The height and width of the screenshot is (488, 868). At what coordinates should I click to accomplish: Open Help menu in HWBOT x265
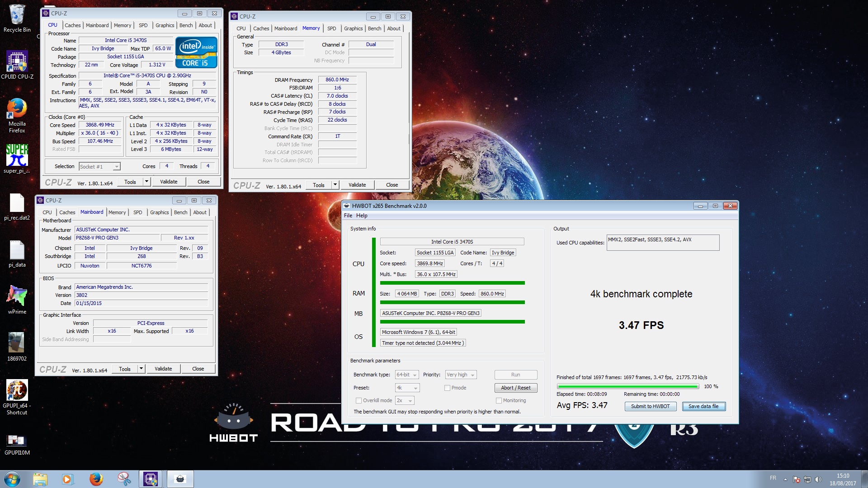coord(362,216)
